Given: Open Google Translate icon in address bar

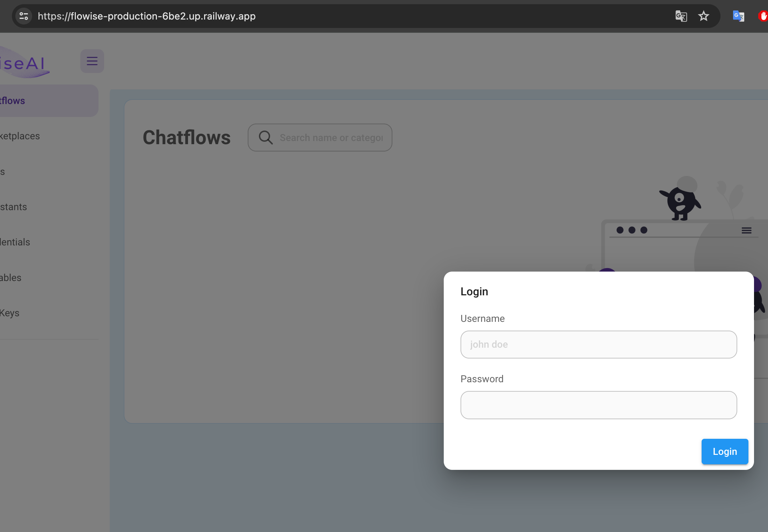Looking at the screenshot, I should pyautogui.click(x=681, y=16).
